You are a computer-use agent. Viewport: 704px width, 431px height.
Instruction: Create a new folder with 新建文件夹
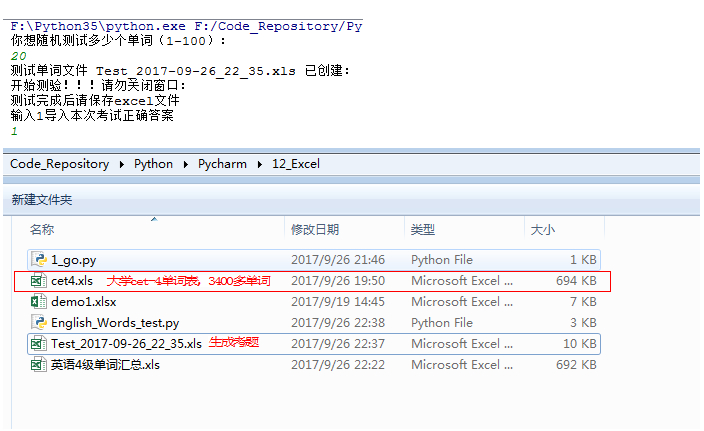[x=42, y=200]
